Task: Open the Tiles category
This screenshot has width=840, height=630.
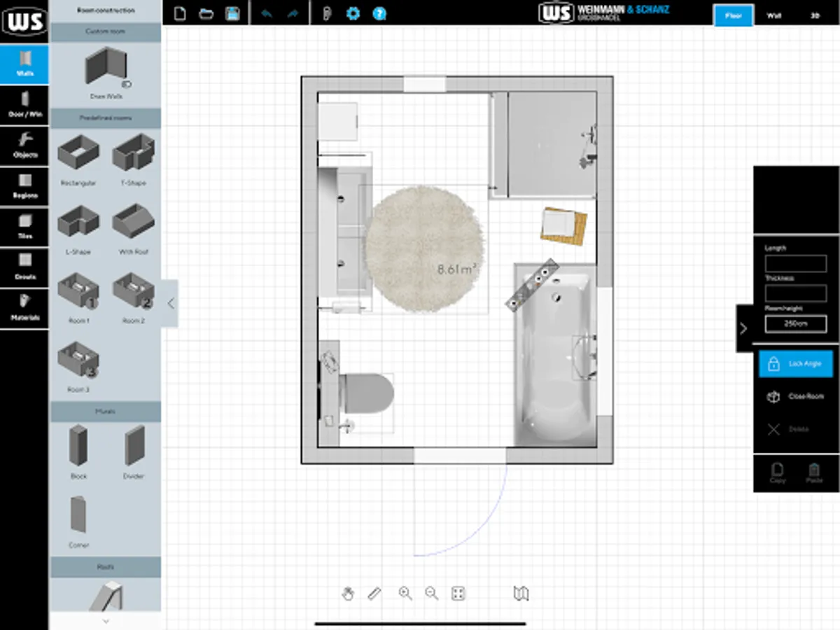Action: point(24,227)
